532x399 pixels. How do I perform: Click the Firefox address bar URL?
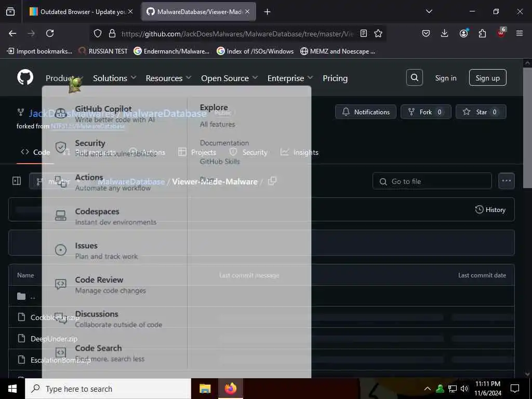(x=237, y=34)
